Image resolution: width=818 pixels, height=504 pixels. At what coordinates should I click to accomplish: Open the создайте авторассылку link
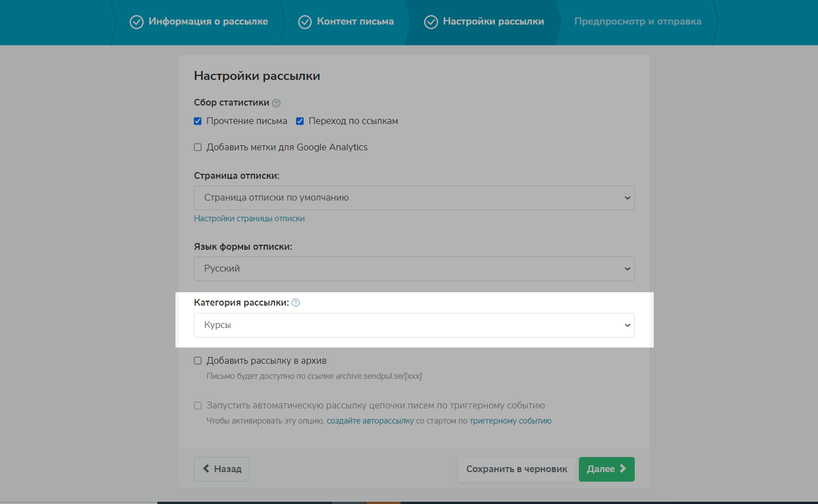370,421
